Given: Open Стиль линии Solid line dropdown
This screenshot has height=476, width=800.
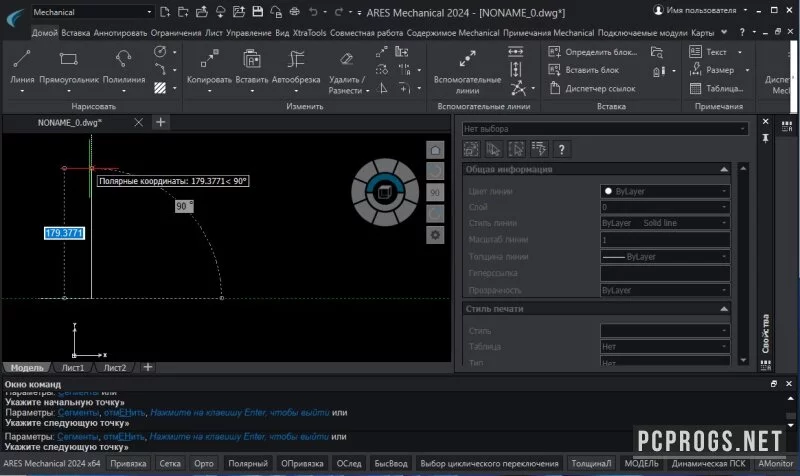Looking at the screenshot, I should [x=665, y=223].
